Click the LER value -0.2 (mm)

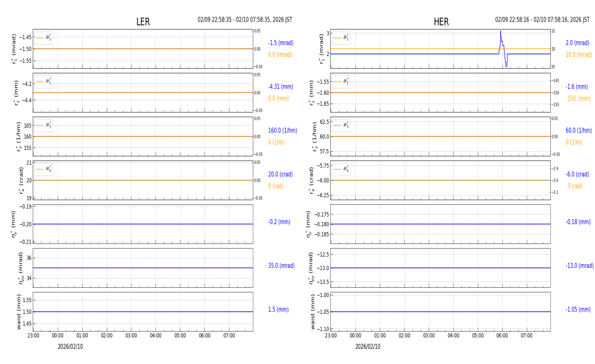point(279,222)
